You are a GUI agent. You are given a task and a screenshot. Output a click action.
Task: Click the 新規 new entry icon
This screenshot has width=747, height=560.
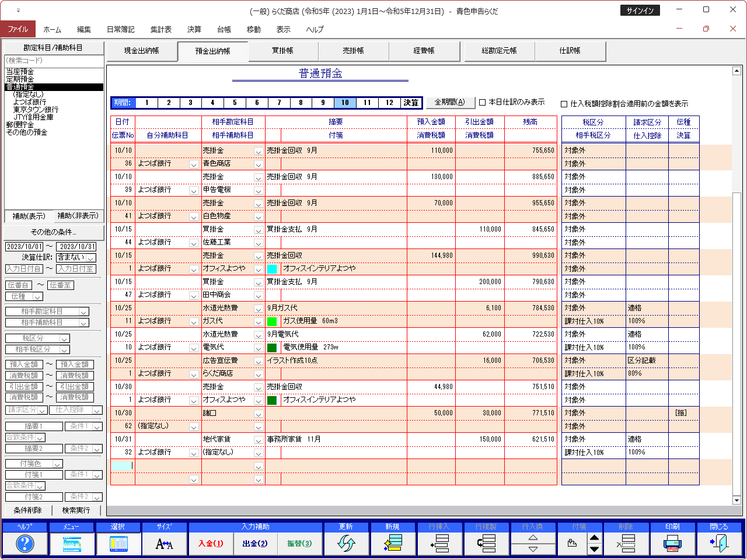tap(393, 544)
